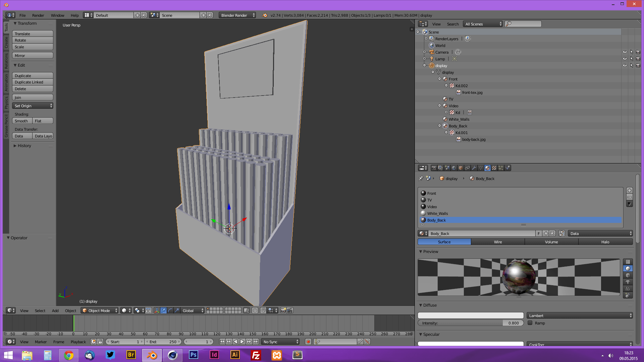Click the Object constraints link icon tab
The image size is (644, 362).
point(467,168)
